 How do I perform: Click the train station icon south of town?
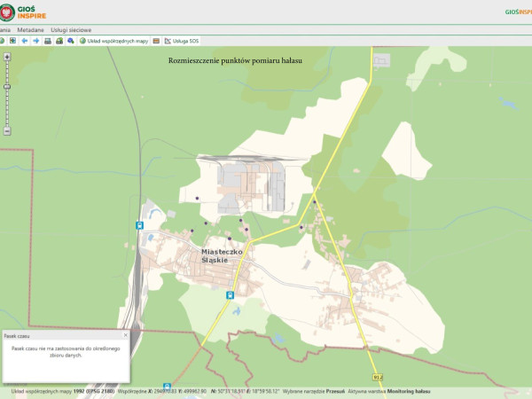(230, 295)
